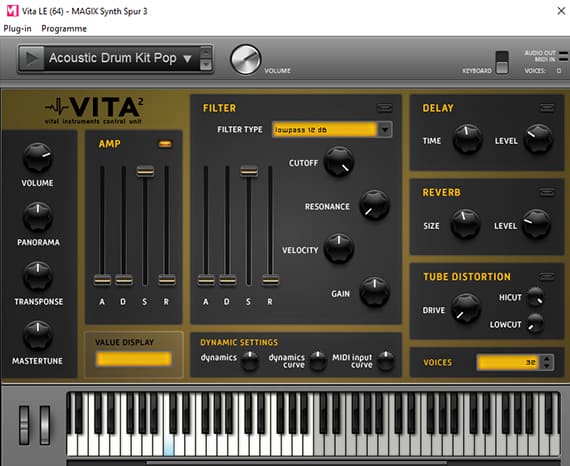Click the Delay Level knob

click(x=538, y=138)
